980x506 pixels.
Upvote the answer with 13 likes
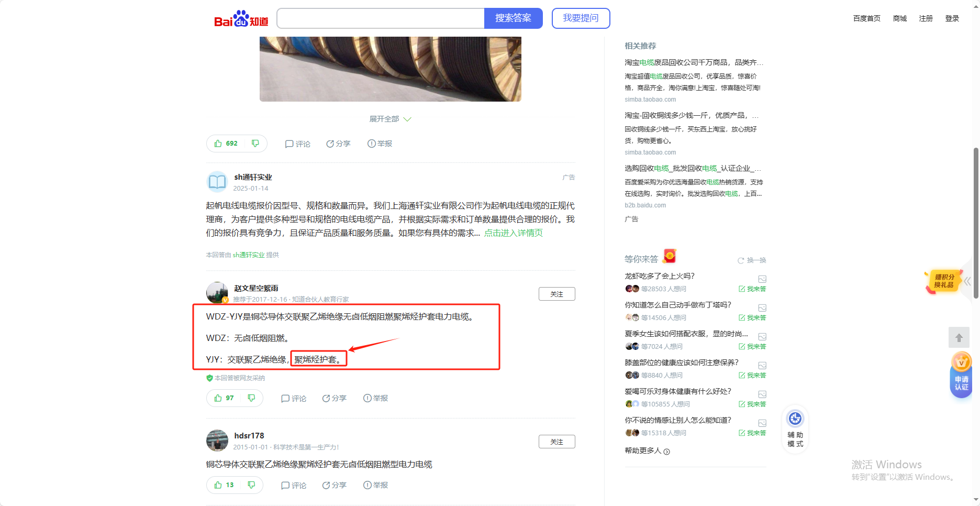point(224,485)
